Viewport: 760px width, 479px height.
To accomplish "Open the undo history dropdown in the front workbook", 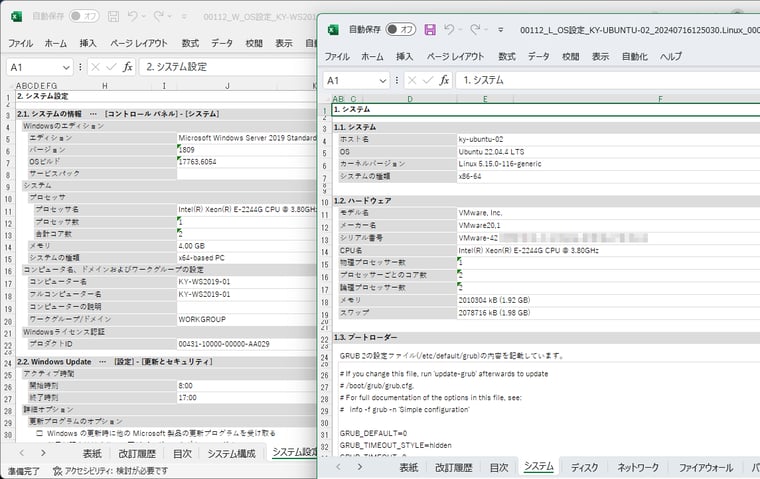I will 460,30.
